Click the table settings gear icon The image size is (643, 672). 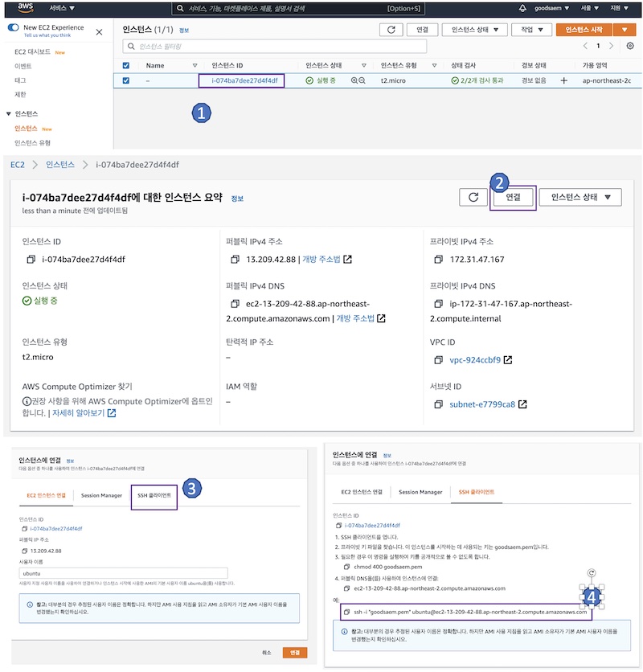tap(629, 46)
